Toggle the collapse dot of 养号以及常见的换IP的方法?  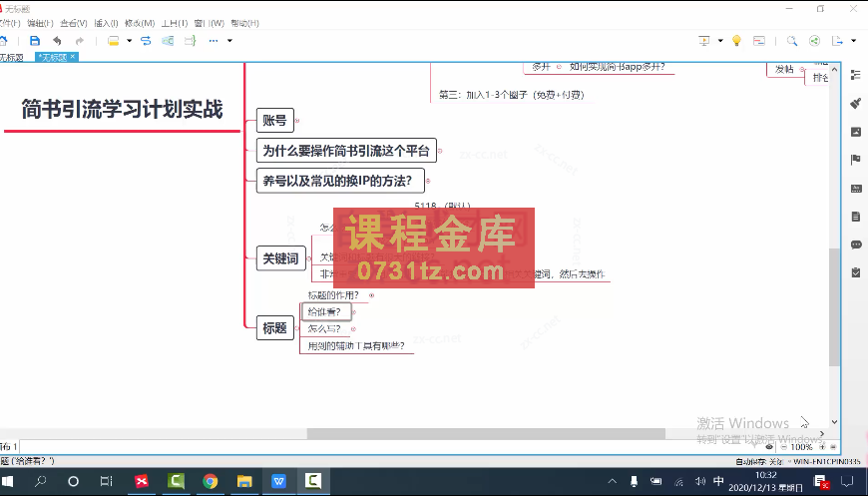428,181
